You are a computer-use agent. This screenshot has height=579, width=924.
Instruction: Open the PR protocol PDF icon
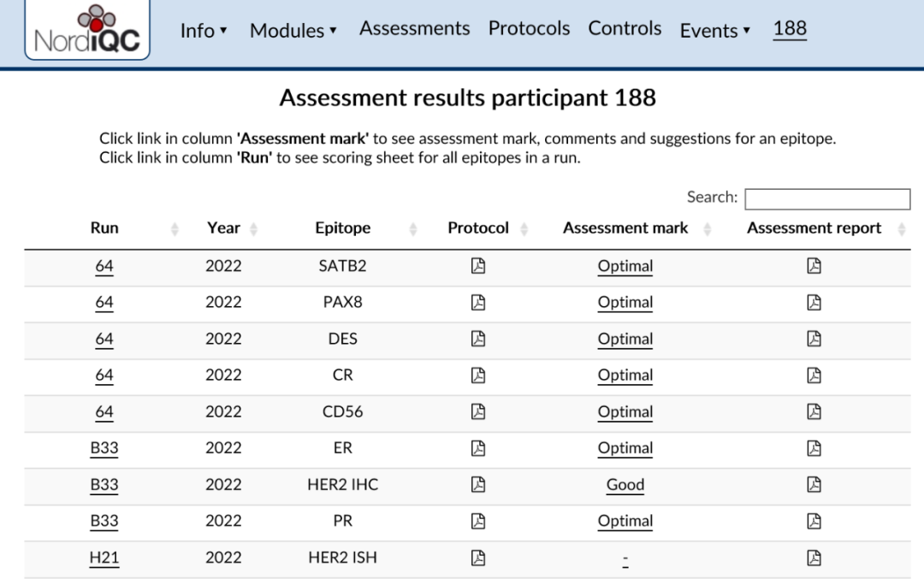click(478, 521)
